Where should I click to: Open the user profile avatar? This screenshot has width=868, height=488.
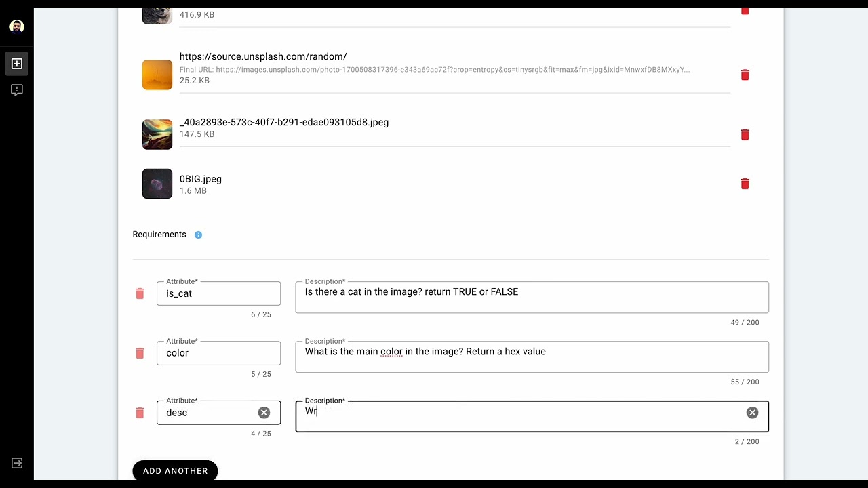[17, 26]
